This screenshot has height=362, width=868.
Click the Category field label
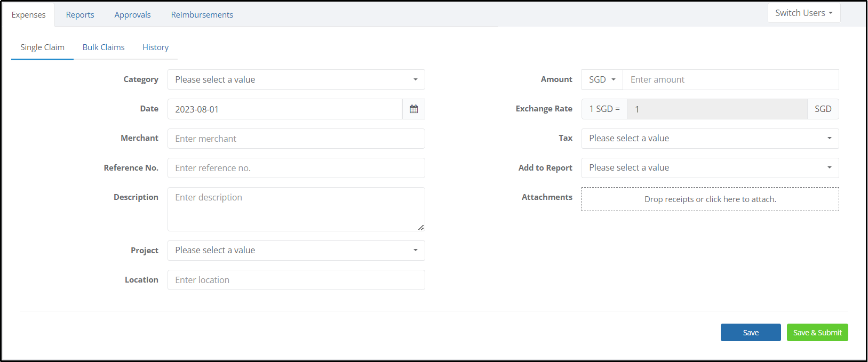point(141,79)
